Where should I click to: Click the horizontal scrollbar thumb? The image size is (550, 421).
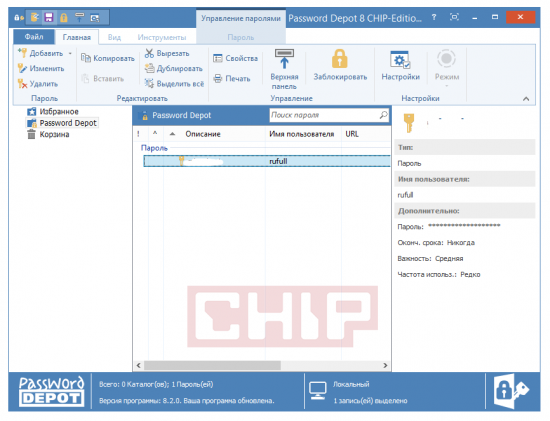click(x=212, y=366)
